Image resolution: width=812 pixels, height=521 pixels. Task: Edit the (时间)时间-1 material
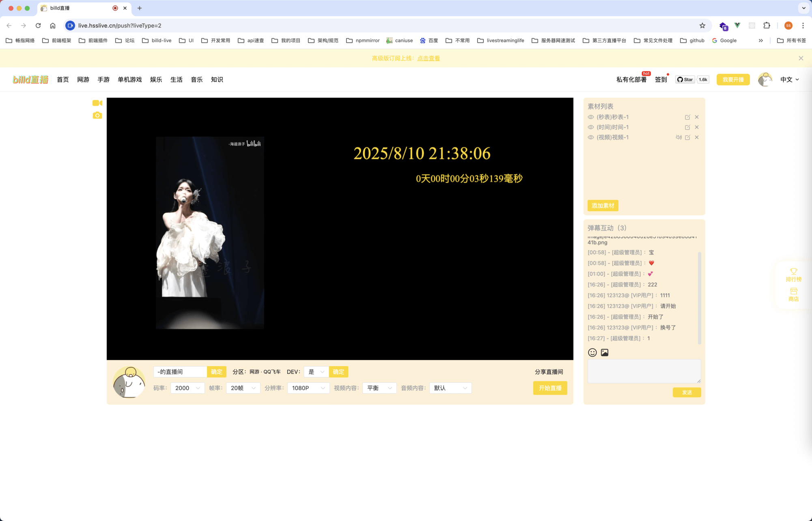687,127
